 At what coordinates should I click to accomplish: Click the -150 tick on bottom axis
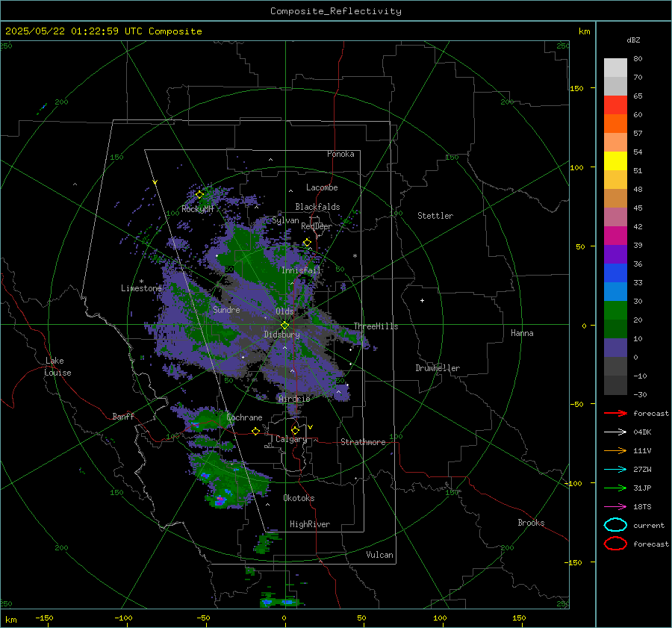point(44,618)
